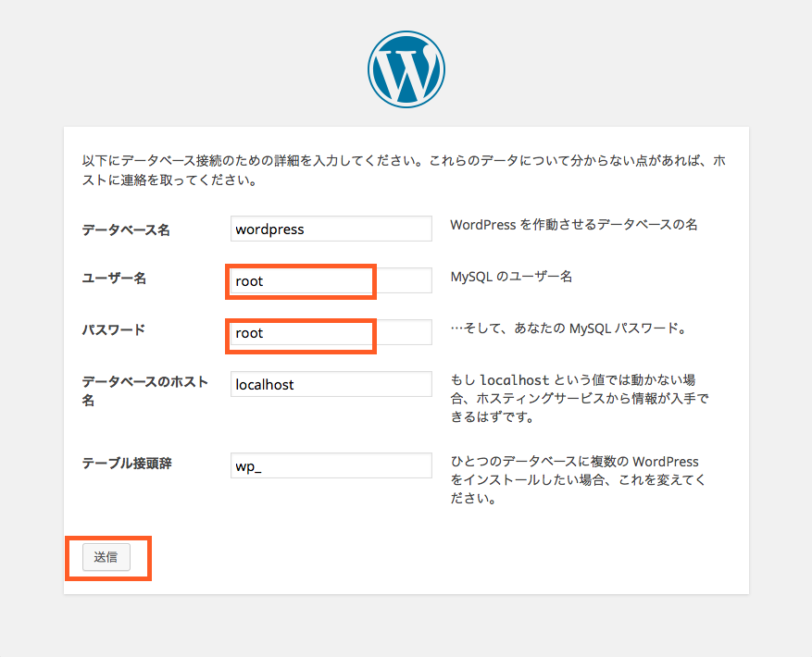The image size is (812, 657).
Task: Click the ユーザー名 field label
Action: [114, 278]
